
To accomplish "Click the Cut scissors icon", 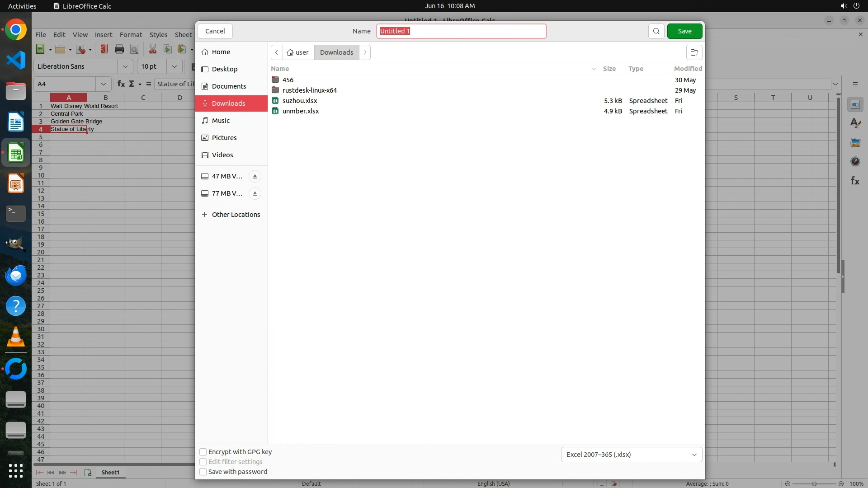I will 152,49.
